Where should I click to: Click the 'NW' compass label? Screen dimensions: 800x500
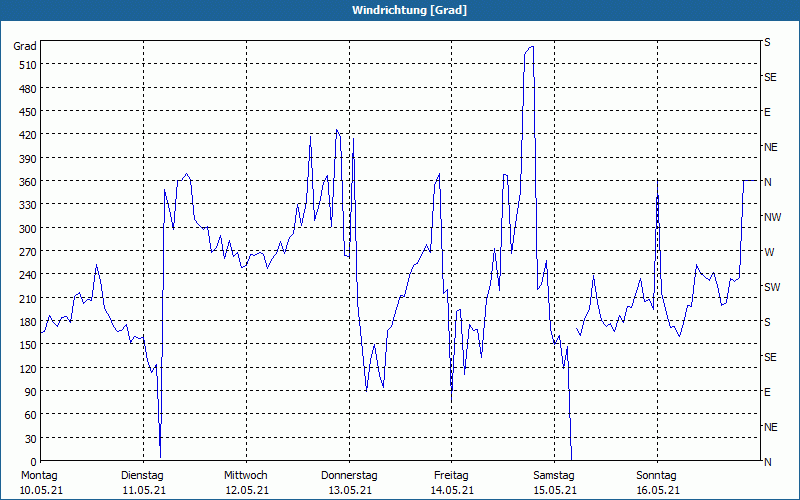pos(772,217)
